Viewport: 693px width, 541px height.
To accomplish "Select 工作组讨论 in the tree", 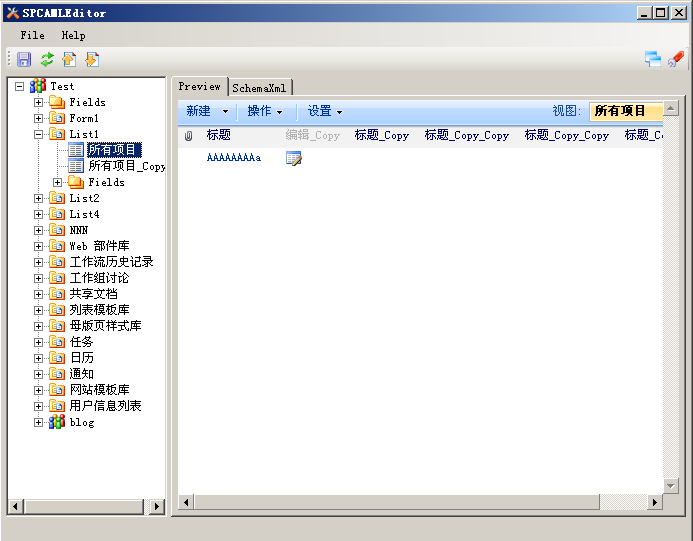I will tap(99, 278).
